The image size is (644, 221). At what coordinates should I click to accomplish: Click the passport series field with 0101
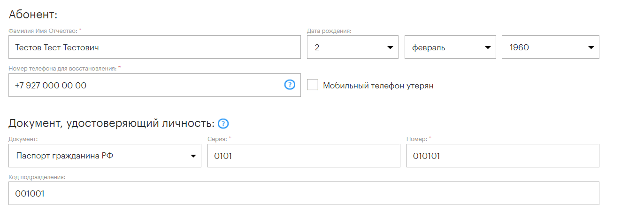[x=303, y=156]
